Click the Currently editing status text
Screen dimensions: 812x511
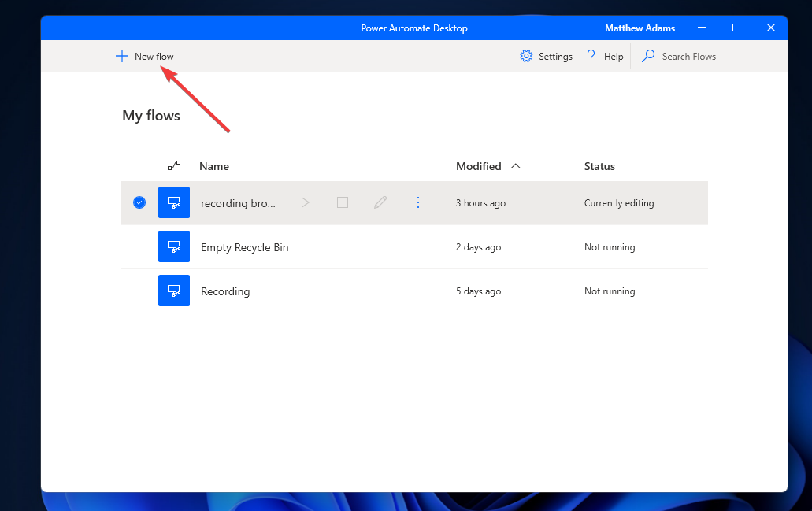point(619,203)
